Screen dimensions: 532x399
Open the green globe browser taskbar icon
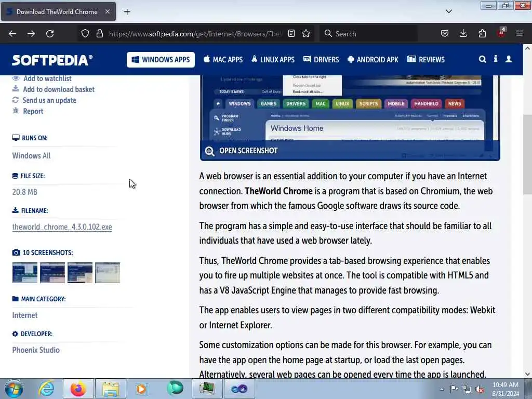click(x=175, y=389)
